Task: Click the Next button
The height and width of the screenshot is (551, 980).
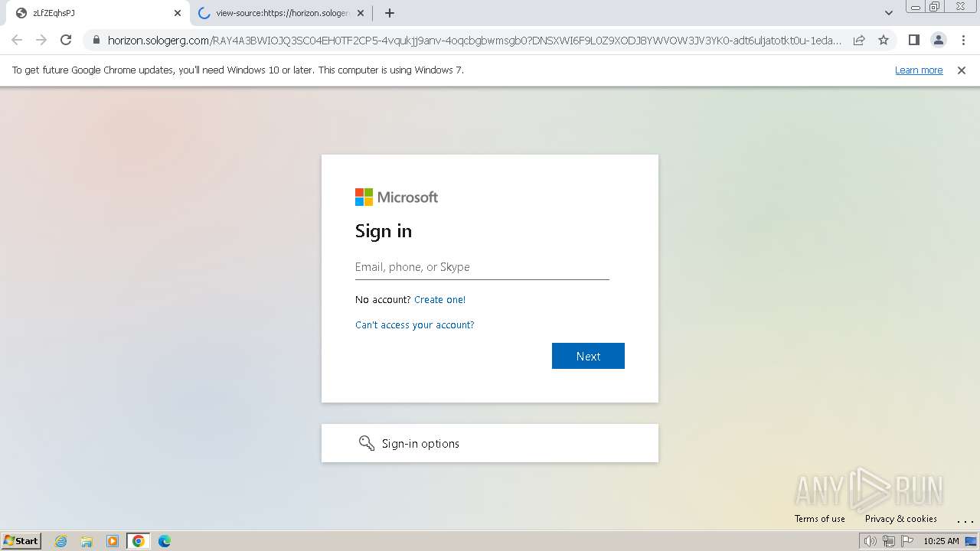Action: point(588,356)
